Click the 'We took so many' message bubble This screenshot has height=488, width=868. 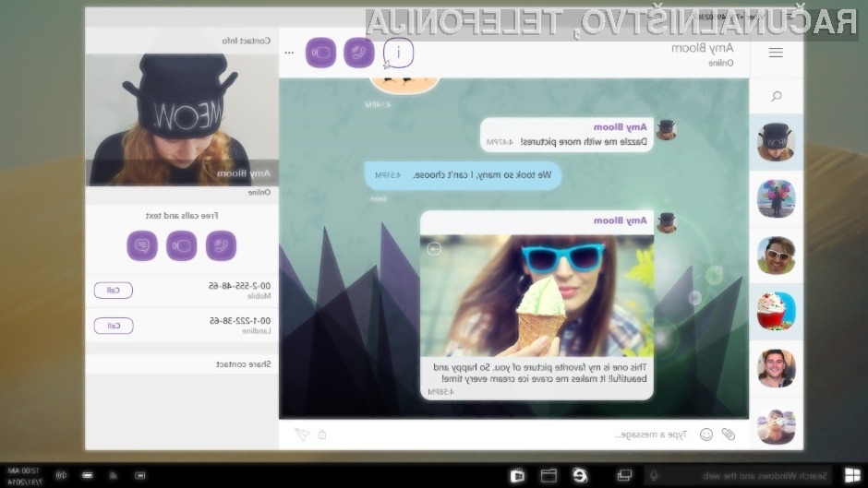pos(463,175)
